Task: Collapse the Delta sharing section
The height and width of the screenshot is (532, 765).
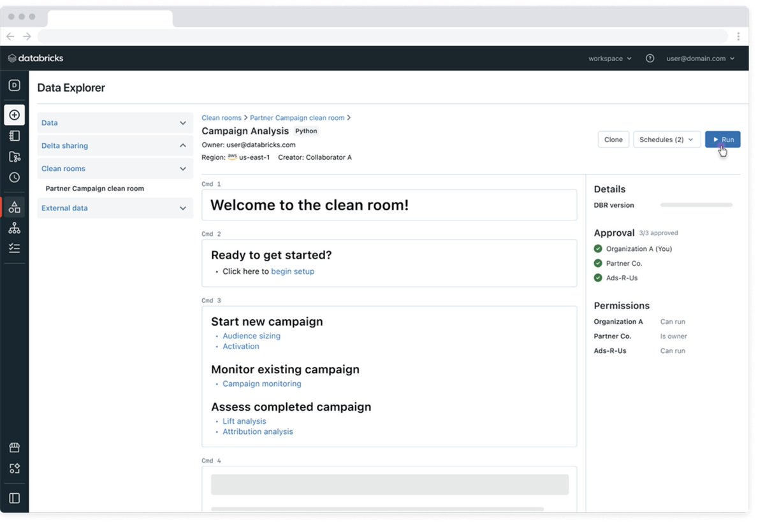Action: click(115, 145)
